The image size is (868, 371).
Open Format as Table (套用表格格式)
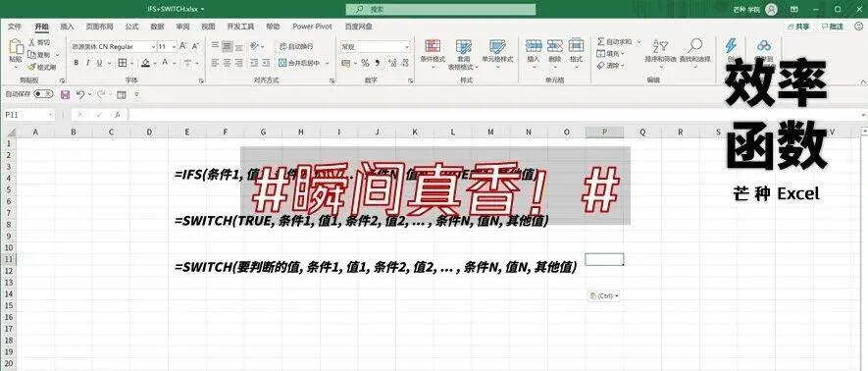[x=463, y=54]
